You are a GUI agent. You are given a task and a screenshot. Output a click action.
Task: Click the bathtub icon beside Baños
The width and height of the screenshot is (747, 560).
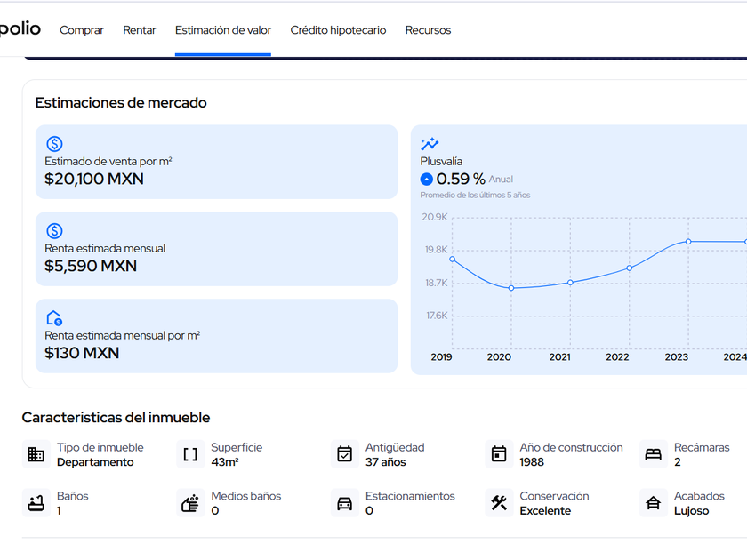[36, 503]
